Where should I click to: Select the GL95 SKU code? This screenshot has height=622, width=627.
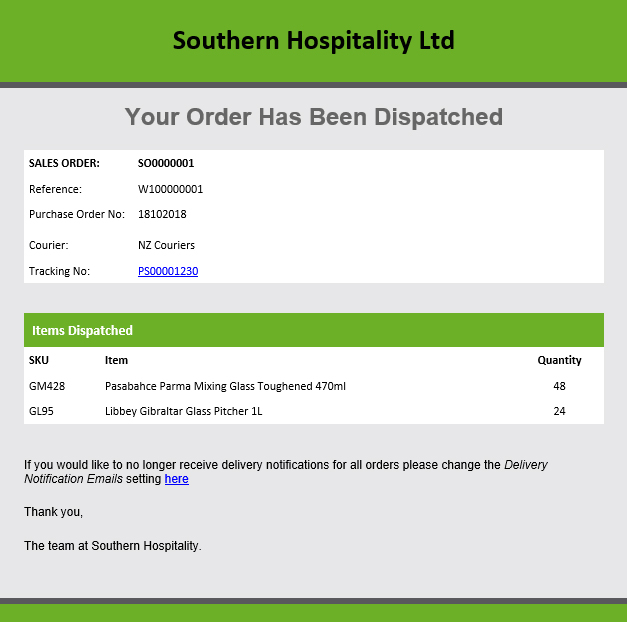click(x=41, y=411)
